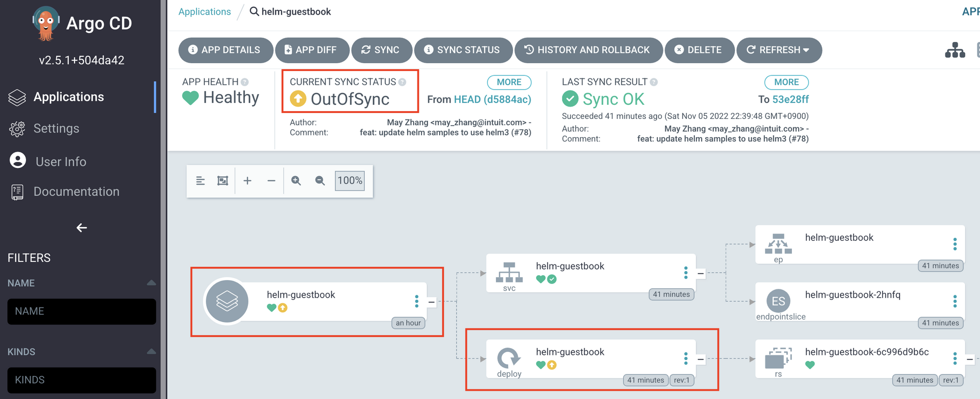Go to Applications breadcrumb link
The width and height of the screenshot is (980, 399).
[204, 12]
